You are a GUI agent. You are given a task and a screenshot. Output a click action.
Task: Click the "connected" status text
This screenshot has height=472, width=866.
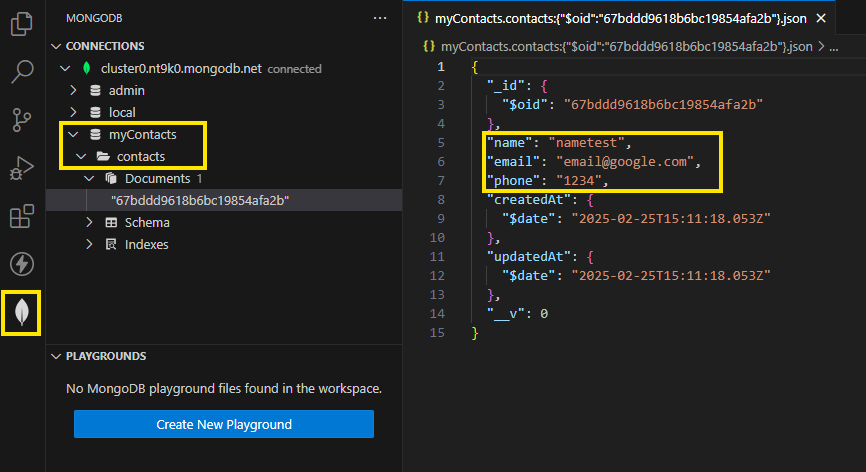[294, 69]
